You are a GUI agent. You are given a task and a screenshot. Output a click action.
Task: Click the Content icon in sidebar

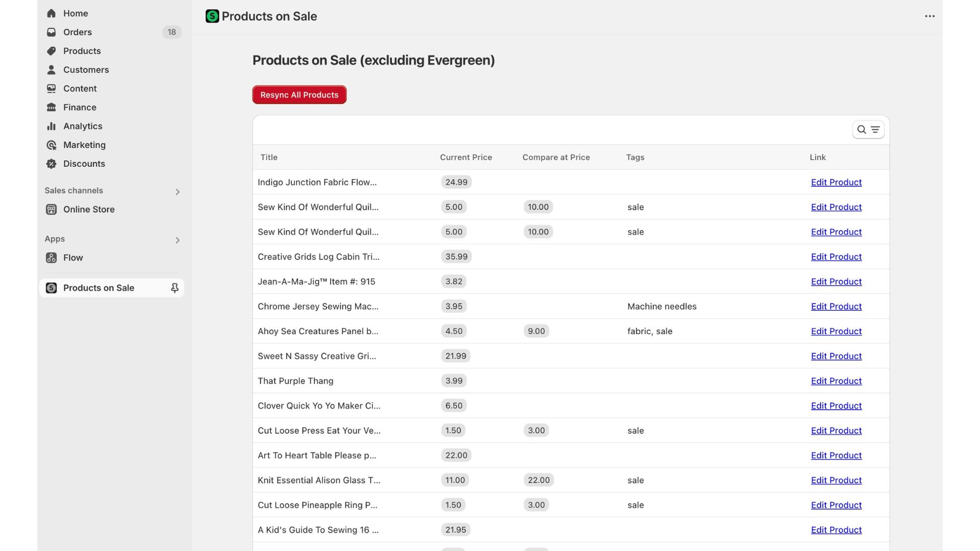[x=51, y=89]
